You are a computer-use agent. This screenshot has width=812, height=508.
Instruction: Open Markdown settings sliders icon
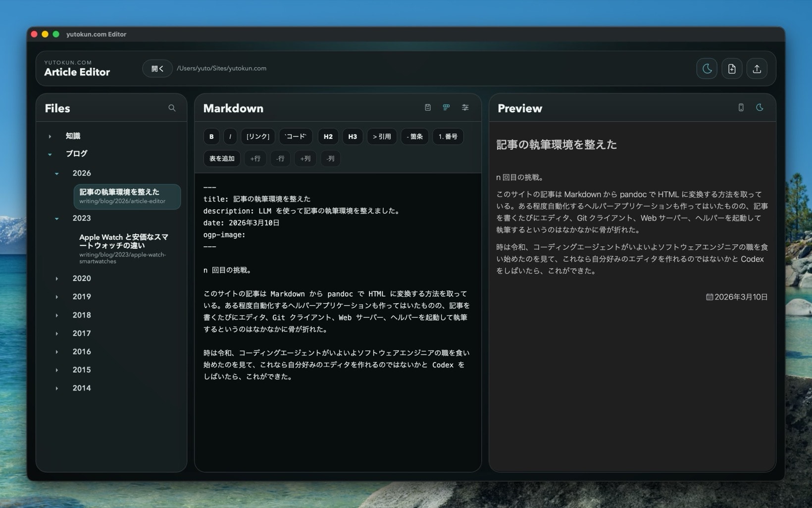pyautogui.click(x=465, y=107)
